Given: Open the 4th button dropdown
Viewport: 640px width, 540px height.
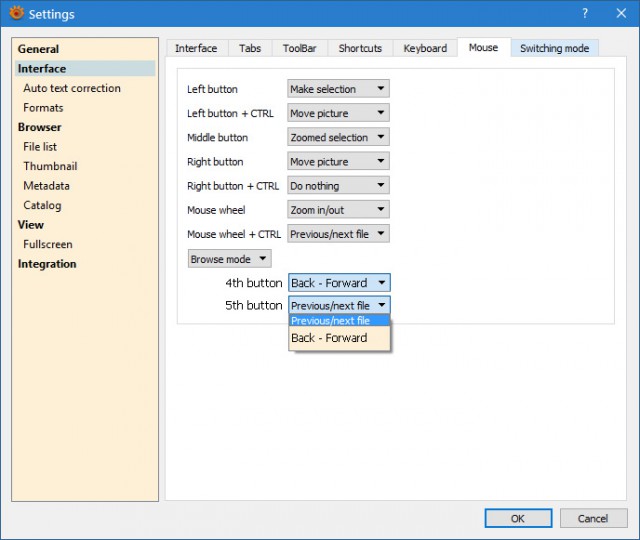Looking at the screenshot, I should 339,282.
